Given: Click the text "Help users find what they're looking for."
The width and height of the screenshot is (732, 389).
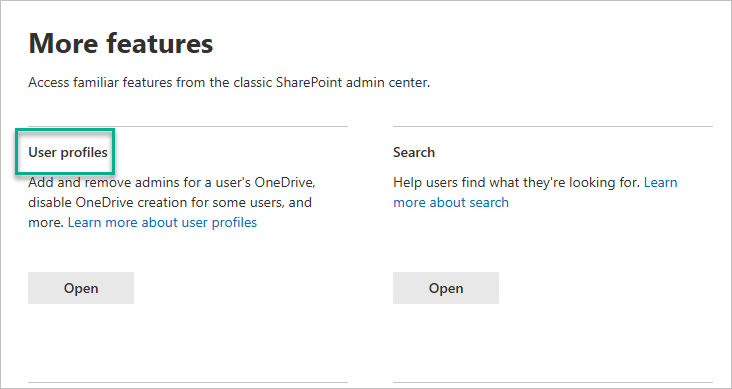Looking at the screenshot, I should [516, 182].
